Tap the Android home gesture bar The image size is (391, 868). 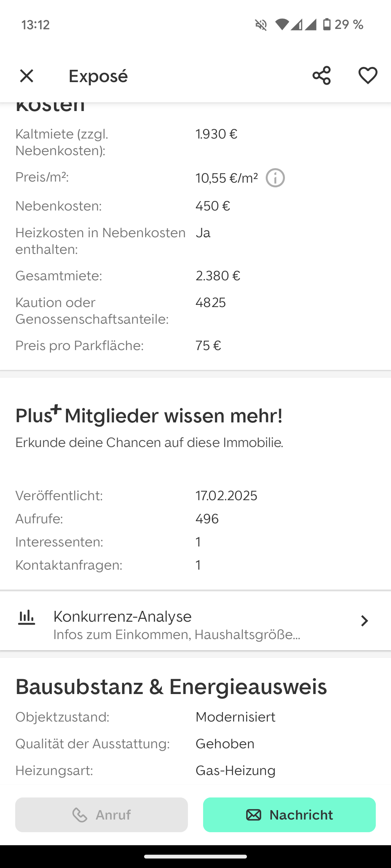[x=195, y=856]
